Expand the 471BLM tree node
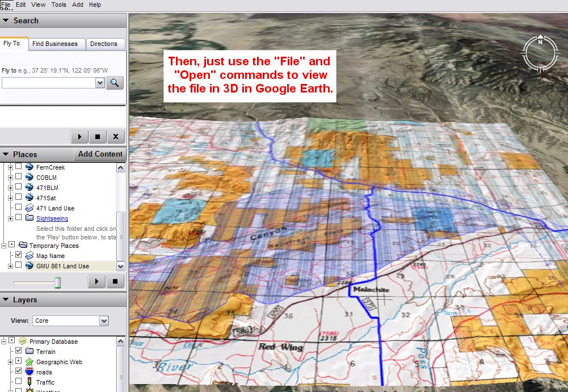The width and height of the screenshot is (568, 392). pos(10,188)
